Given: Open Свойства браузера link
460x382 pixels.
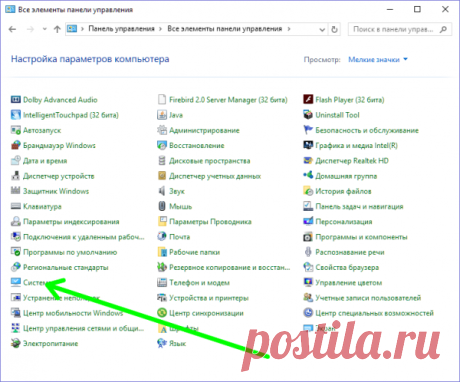Looking at the screenshot, I should (x=347, y=267).
